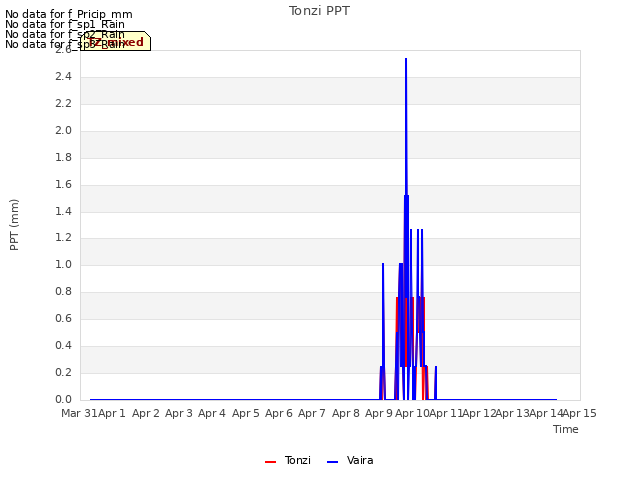Screen dimensions: 640x480
Task: Toggle the Tonzi series in the legend
Action: coord(288,460)
